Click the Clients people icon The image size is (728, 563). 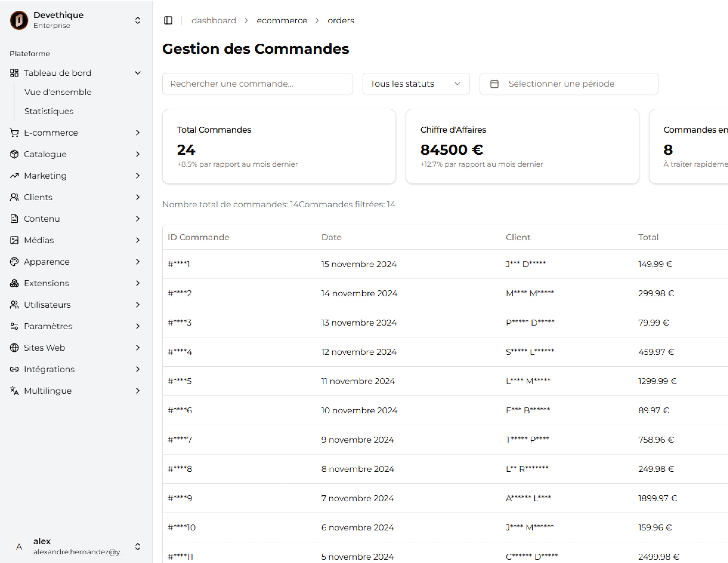[14, 197]
